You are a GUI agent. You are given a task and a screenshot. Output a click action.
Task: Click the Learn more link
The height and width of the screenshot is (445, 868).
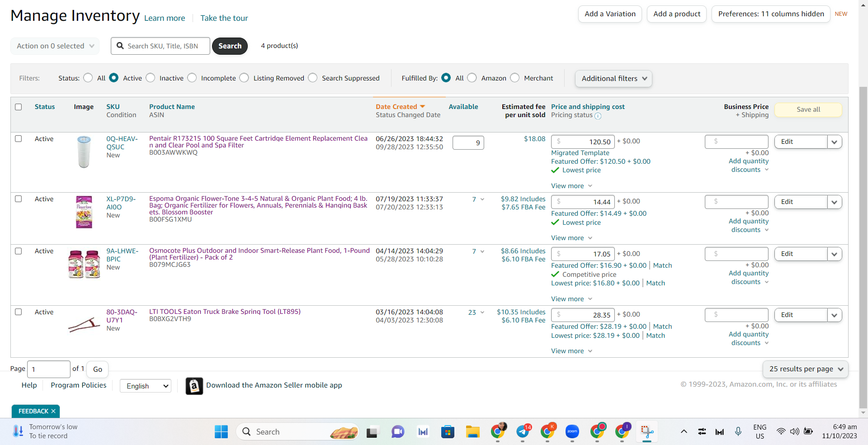[x=165, y=18]
